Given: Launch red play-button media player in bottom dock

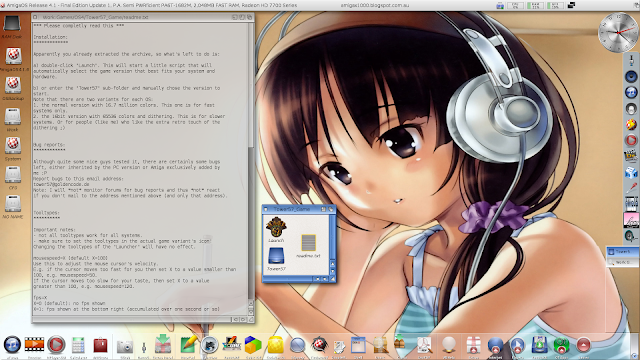Looking at the screenshot, I should (x=56, y=345).
